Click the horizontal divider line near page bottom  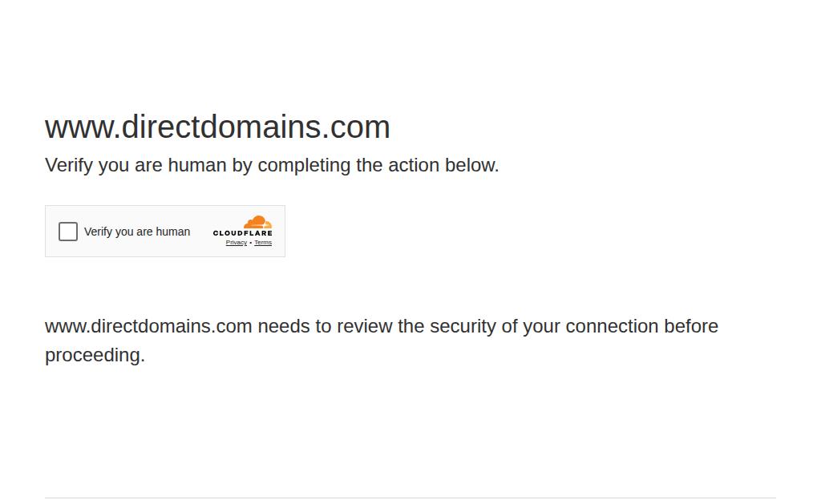410,498
